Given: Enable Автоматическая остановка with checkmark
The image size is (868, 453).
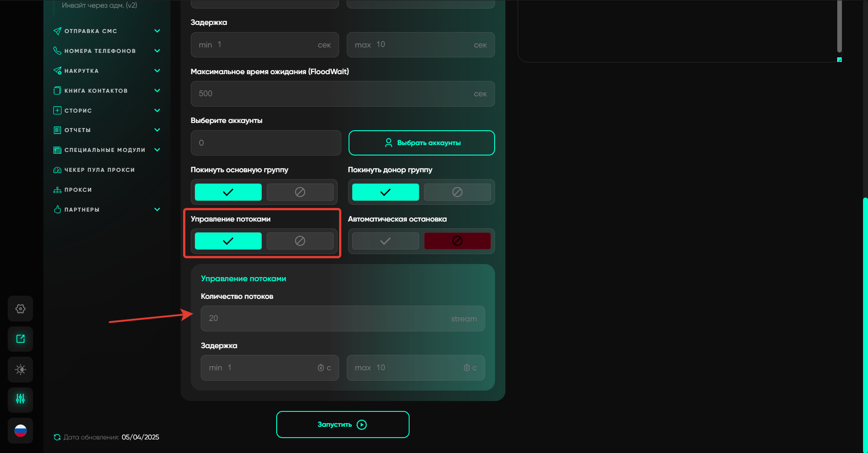Looking at the screenshot, I should click(385, 241).
